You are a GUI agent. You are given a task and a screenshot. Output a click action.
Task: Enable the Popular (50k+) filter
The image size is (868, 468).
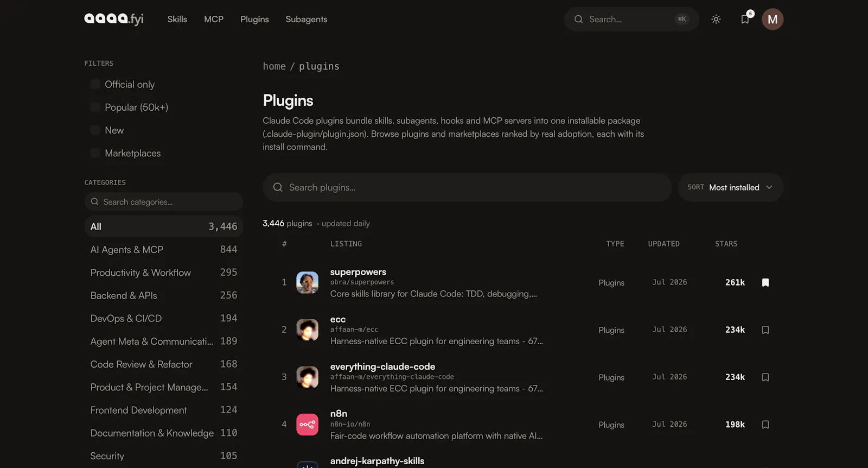point(95,107)
